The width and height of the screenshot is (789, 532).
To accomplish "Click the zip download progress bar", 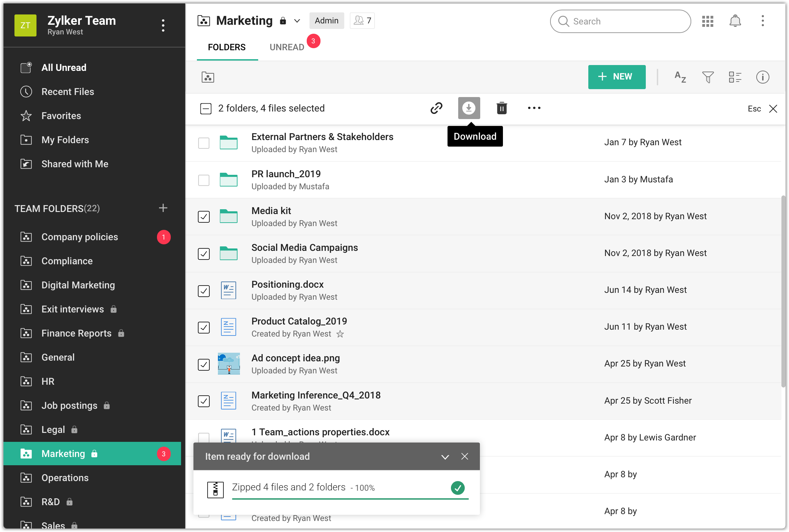I will coord(350,498).
